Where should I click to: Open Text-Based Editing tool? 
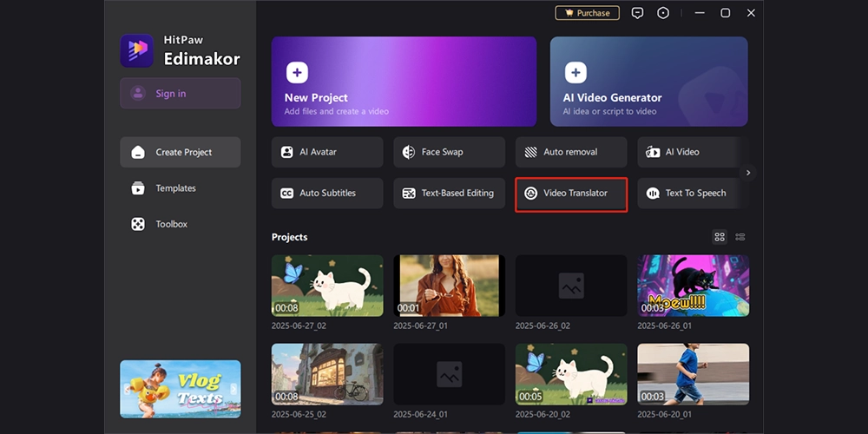tap(449, 194)
